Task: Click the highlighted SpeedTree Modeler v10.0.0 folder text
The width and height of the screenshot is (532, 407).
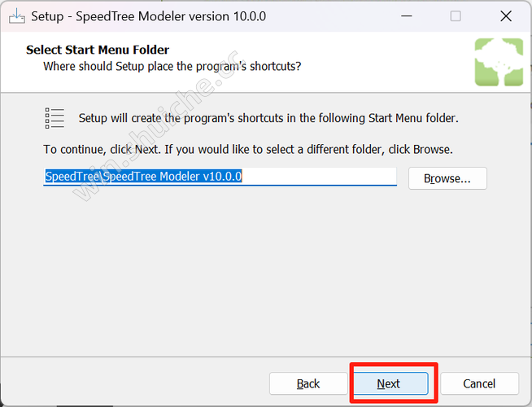Action: [143, 177]
